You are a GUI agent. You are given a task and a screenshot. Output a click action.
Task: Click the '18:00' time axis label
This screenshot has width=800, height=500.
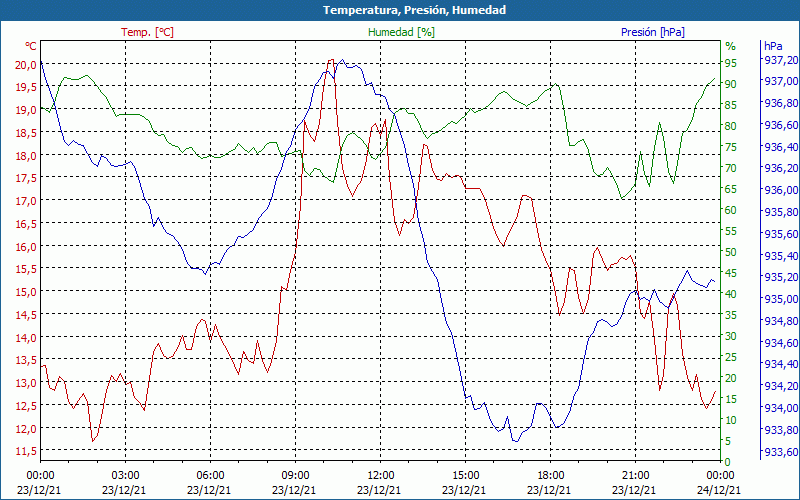[551, 476]
